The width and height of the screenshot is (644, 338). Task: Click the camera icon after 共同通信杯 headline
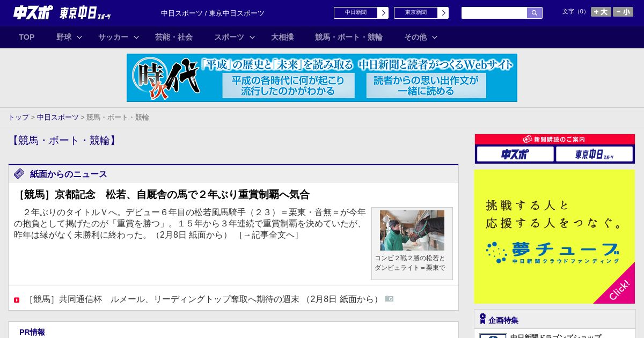389,299
